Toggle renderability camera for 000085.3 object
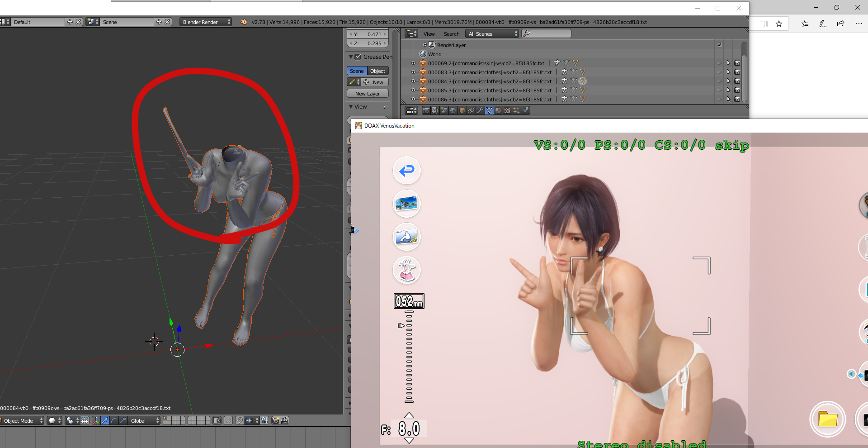 (737, 90)
